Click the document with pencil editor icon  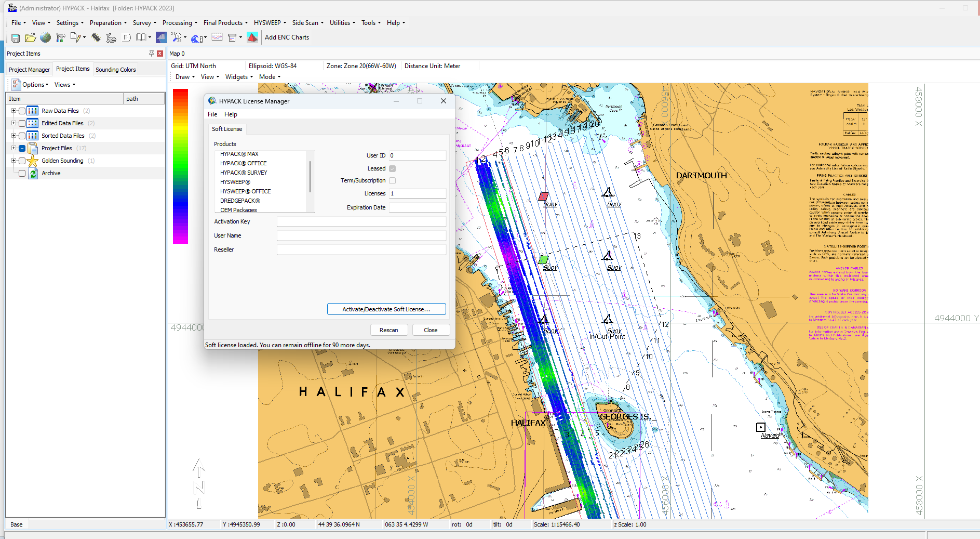coord(76,37)
